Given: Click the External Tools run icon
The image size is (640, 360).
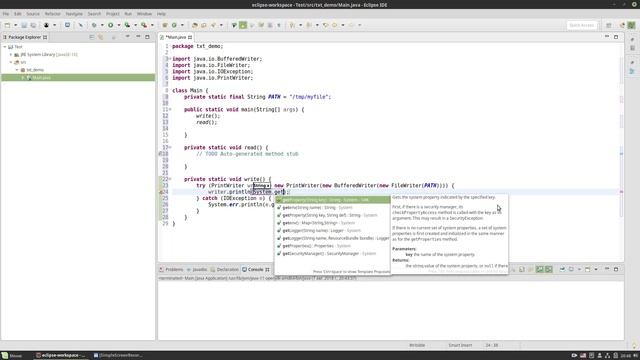Looking at the screenshot, I should [x=144, y=25].
